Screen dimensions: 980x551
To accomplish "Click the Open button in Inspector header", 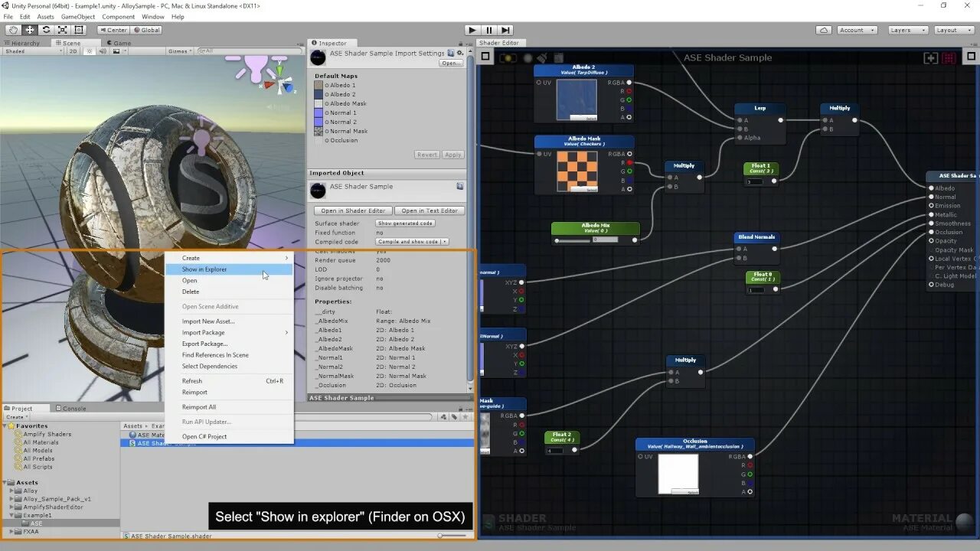I will coord(450,64).
